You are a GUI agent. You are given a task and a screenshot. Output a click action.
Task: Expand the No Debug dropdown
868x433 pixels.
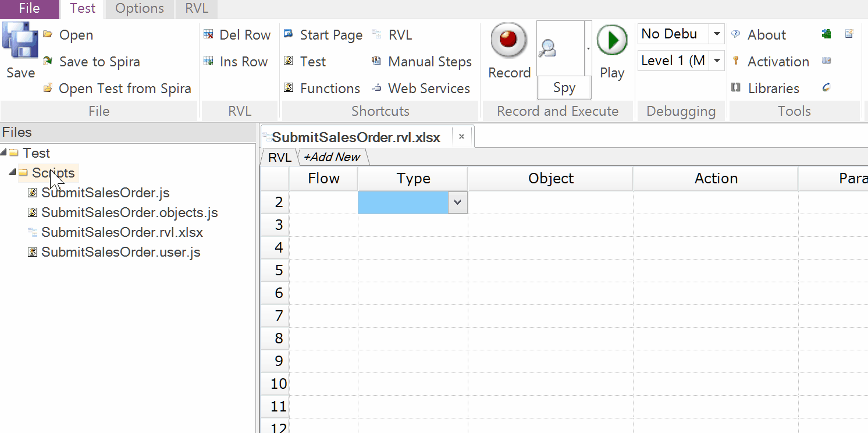click(717, 34)
